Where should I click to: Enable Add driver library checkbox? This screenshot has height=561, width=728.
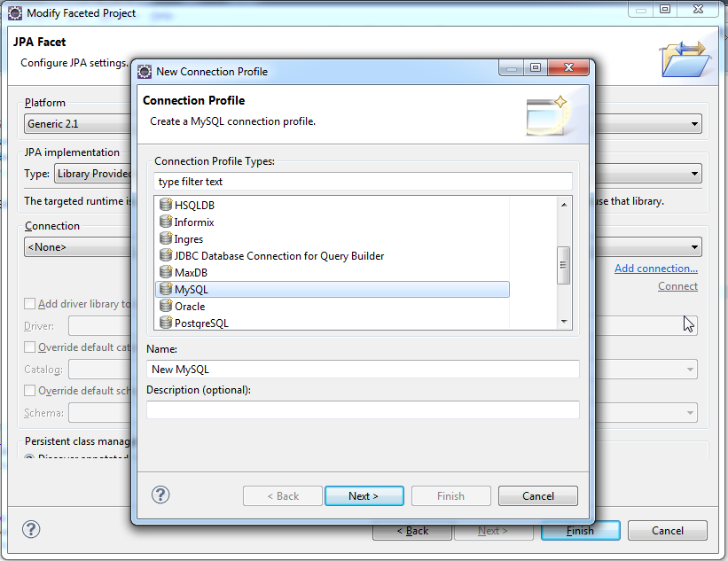[x=30, y=304]
